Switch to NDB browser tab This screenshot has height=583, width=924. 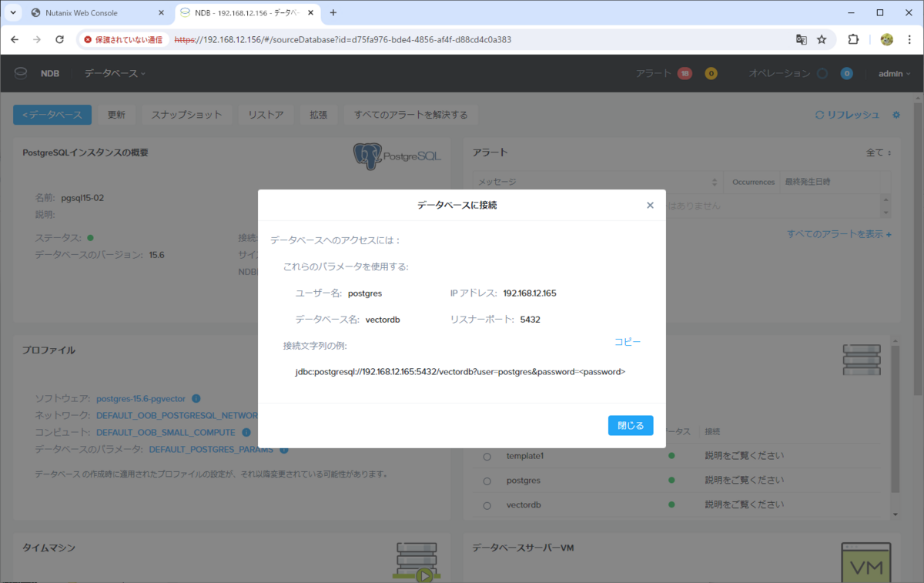click(249, 13)
